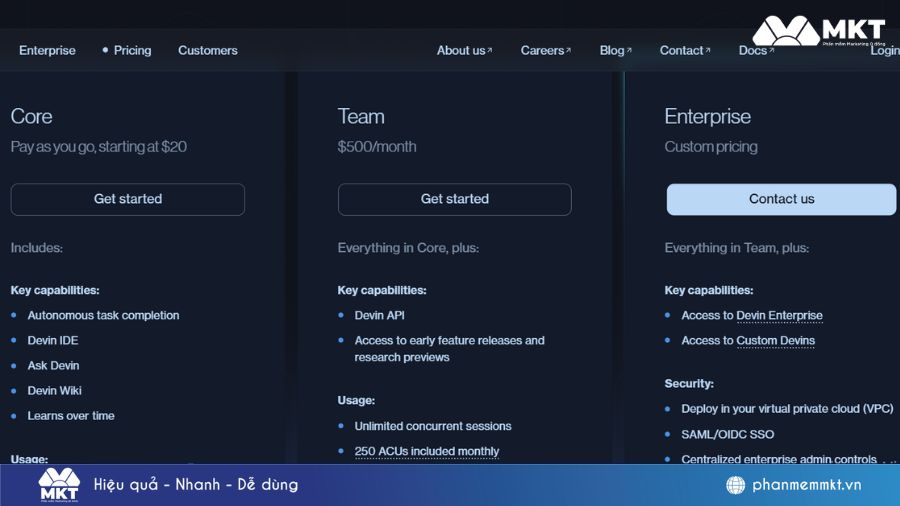This screenshot has height=506, width=900.
Task: Open the phanmemmkt.vn website text
Action: tap(806, 485)
